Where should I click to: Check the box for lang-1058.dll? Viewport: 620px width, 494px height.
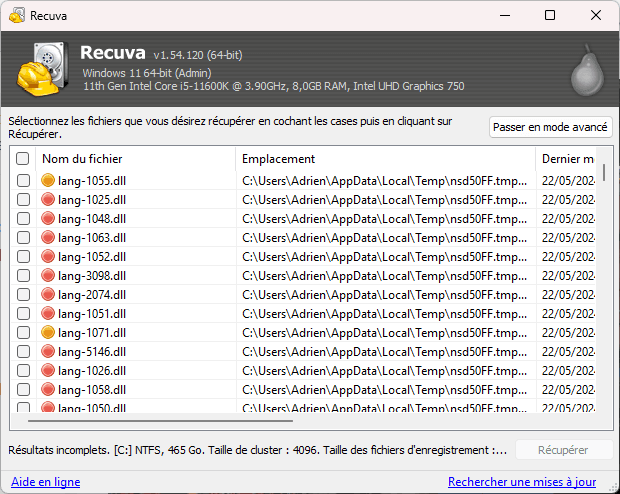click(23, 389)
